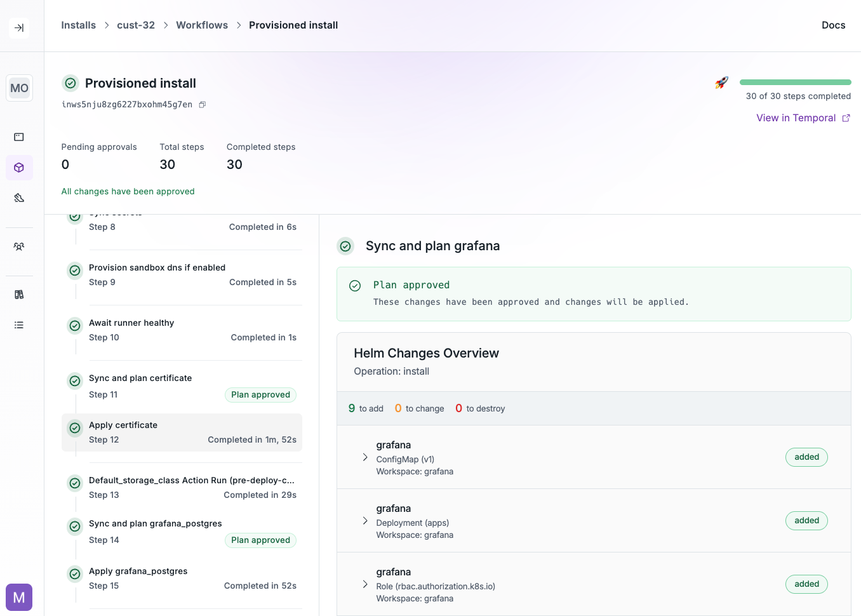This screenshot has height=616, width=861.
Task: Expand the grafana ConfigMap resource details
Action: tap(365, 457)
